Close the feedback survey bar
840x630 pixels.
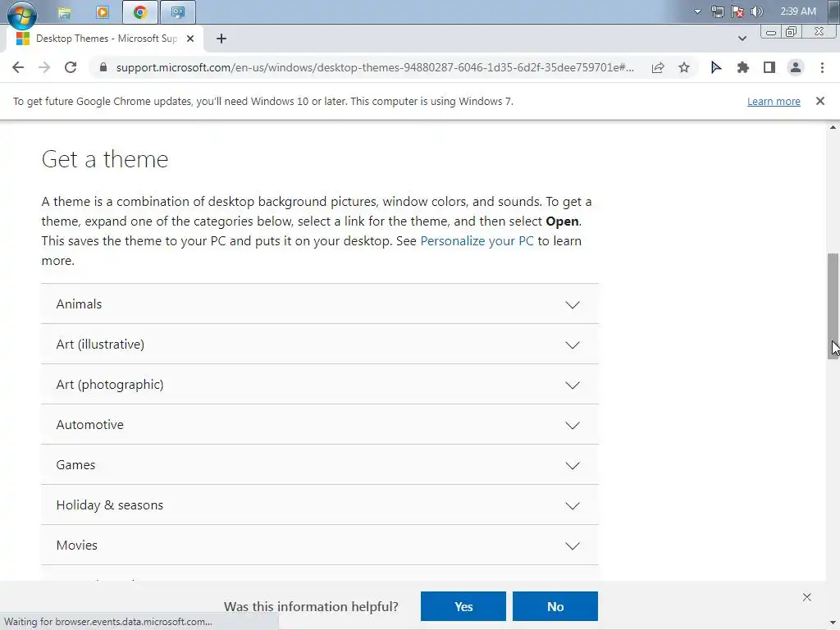point(807,597)
